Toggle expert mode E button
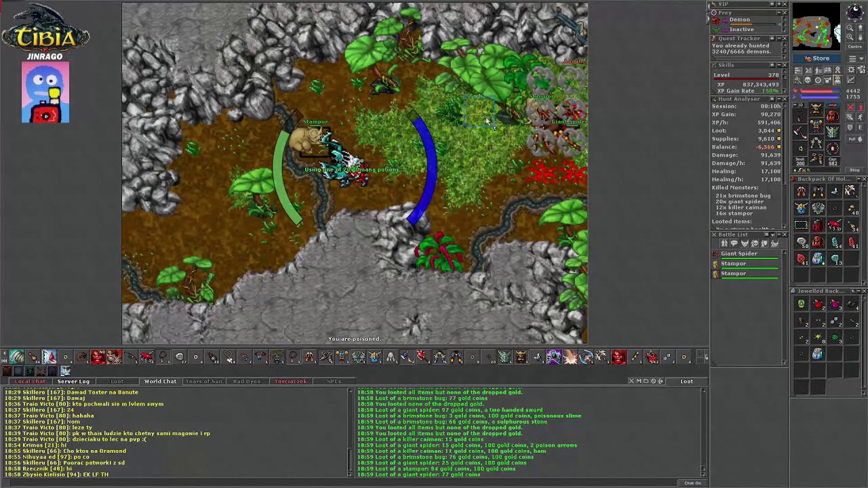Viewport: 868px width, 488px height. [861, 127]
